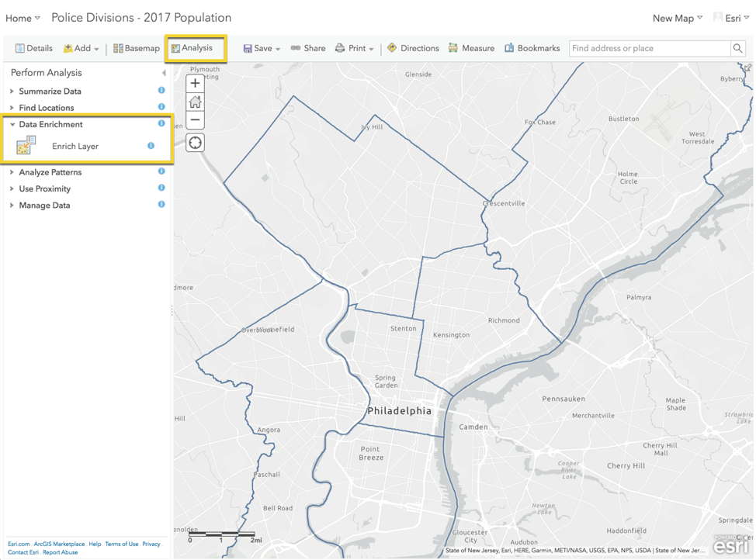Click the Find address or place field
Screen dimensions: 756x560
[x=650, y=48]
